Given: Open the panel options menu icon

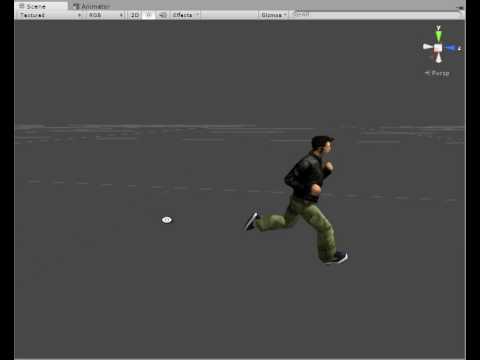Looking at the screenshot, I should tap(460, 7).
